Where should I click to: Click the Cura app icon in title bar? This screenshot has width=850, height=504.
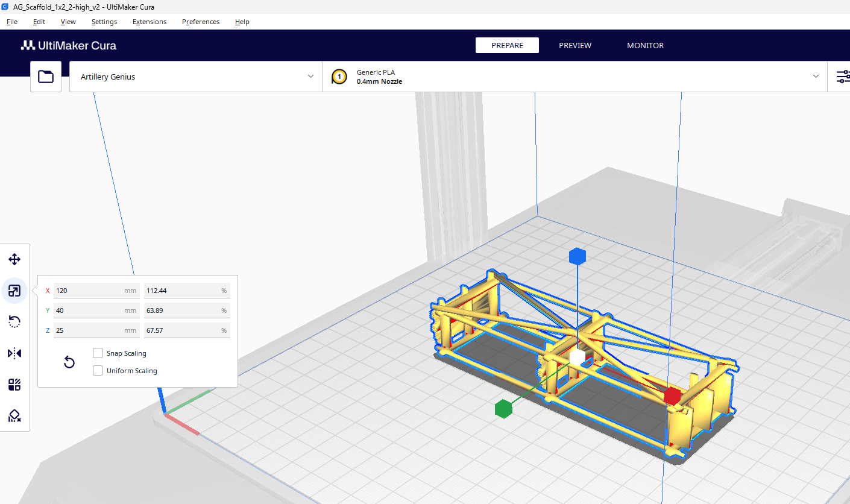tap(5, 7)
